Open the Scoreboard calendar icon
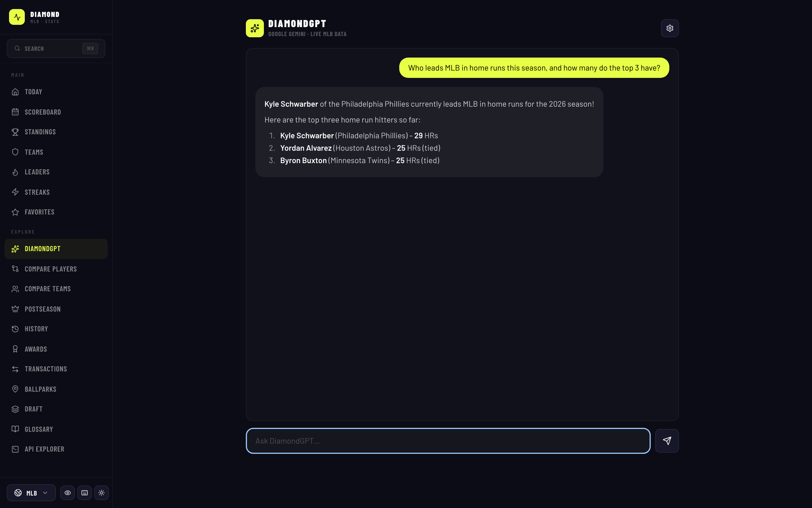The height and width of the screenshot is (508, 812). [15, 112]
